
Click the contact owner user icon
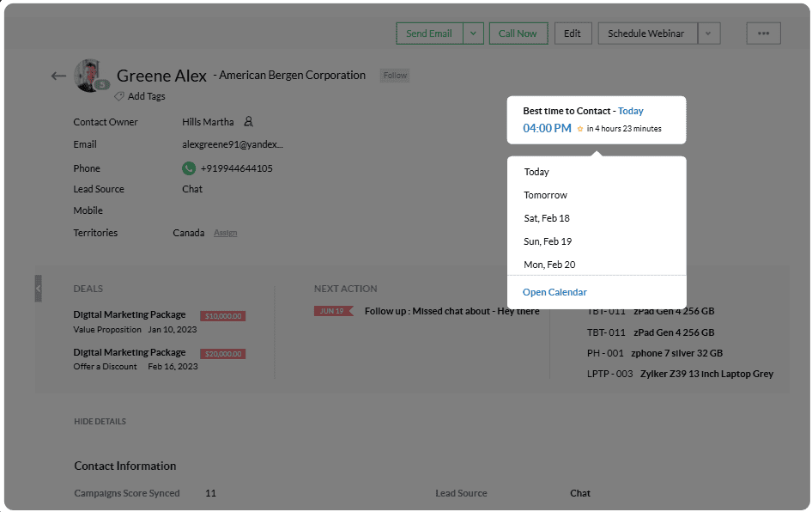coord(248,122)
